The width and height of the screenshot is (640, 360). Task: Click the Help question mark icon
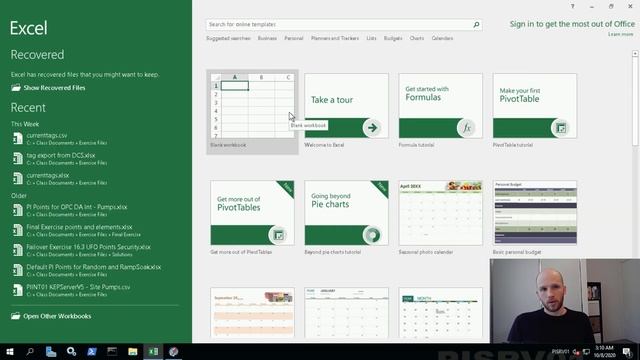tap(572, 7)
